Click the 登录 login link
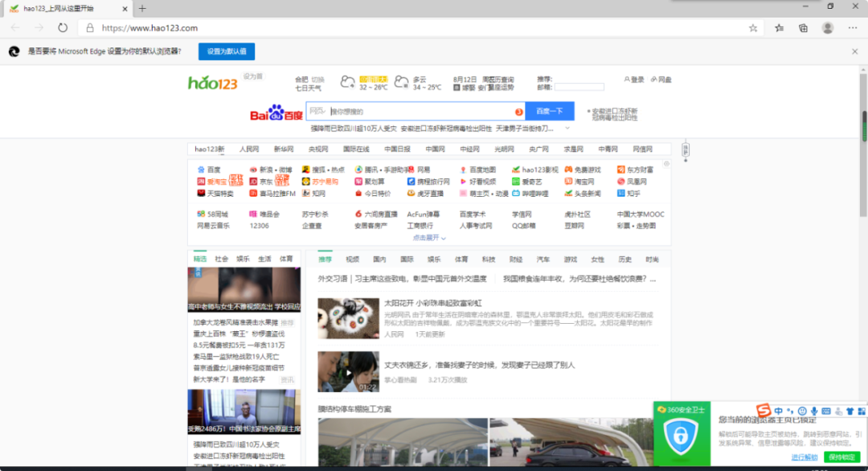 (634, 80)
